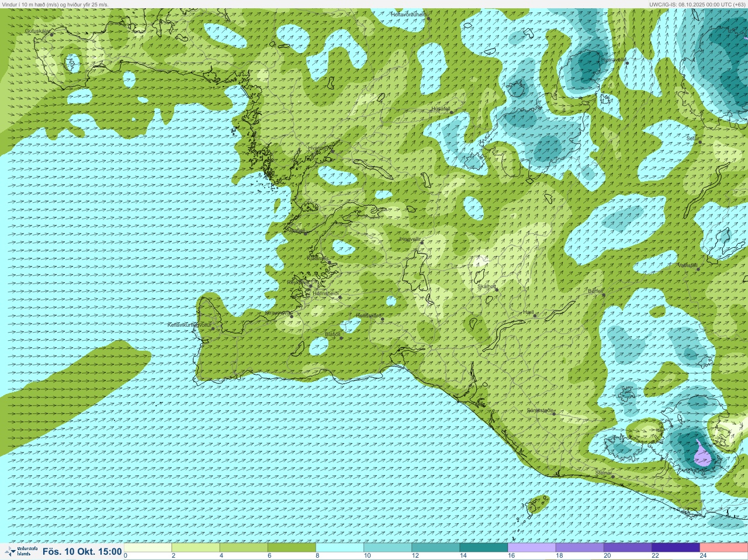Click the Hveravellir station label
The image size is (748, 560).
coord(614,59)
